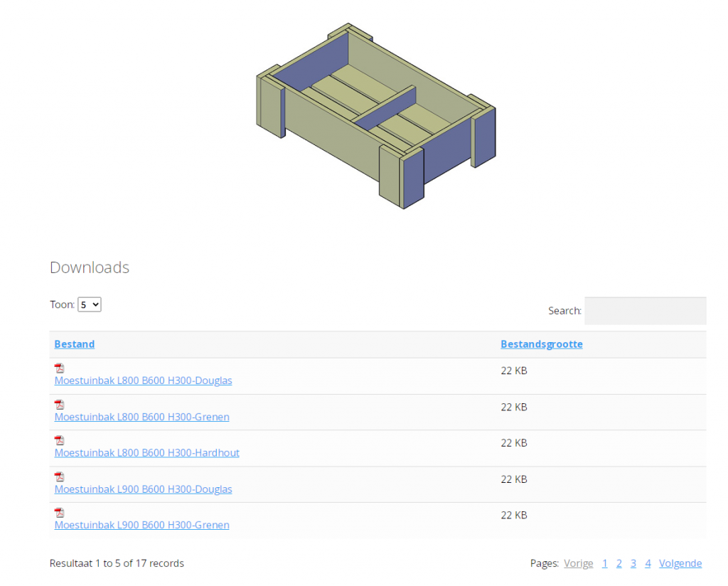Go to page 1 of results
This screenshot has height=586, width=728.
click(x=605, y=563)
